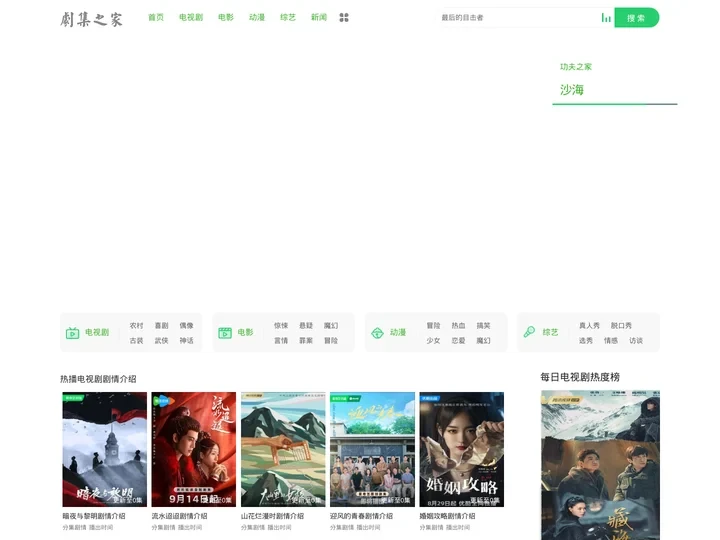Click the green 搜索 button
720x540 pixels.
tap(636, 18)
